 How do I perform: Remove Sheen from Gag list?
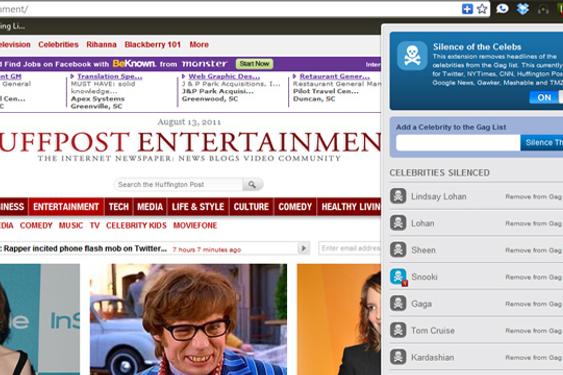point(534,250)
